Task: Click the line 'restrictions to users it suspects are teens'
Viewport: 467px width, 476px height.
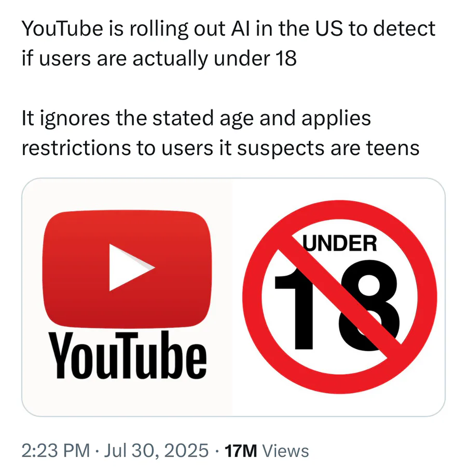Action: pos(221,148)
